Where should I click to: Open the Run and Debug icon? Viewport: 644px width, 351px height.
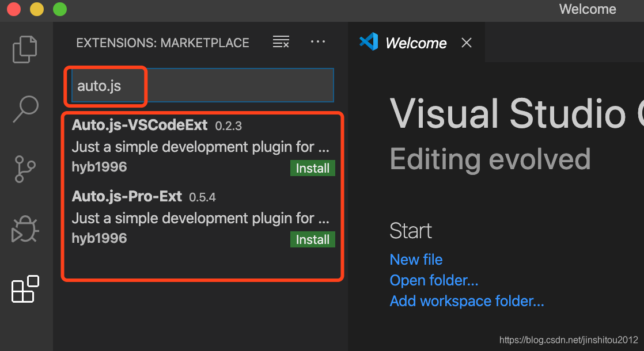(25, 230)
